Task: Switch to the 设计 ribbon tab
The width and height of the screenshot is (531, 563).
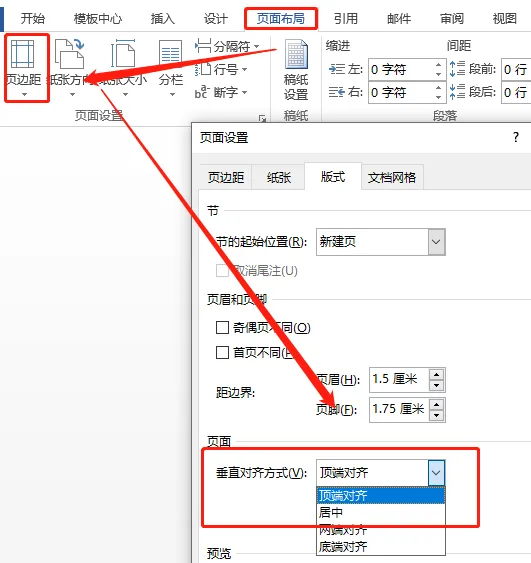Action: tap(215, 18)
